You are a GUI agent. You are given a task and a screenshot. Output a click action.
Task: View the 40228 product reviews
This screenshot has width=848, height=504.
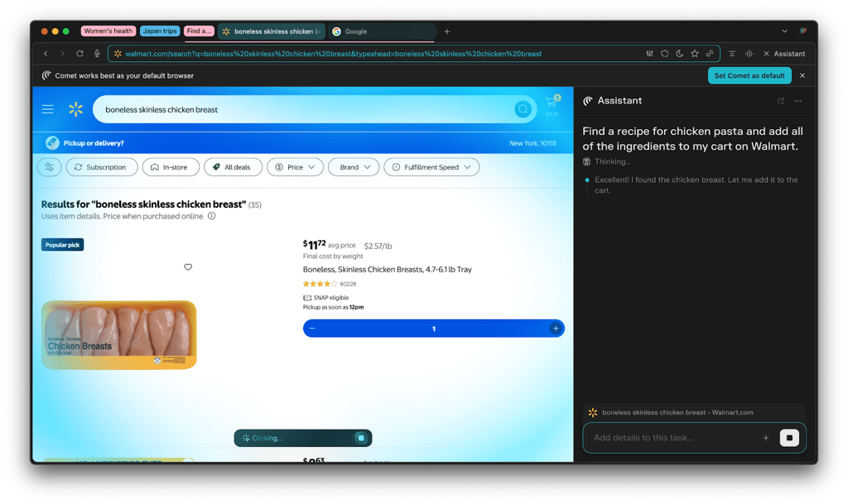point(348,284)
